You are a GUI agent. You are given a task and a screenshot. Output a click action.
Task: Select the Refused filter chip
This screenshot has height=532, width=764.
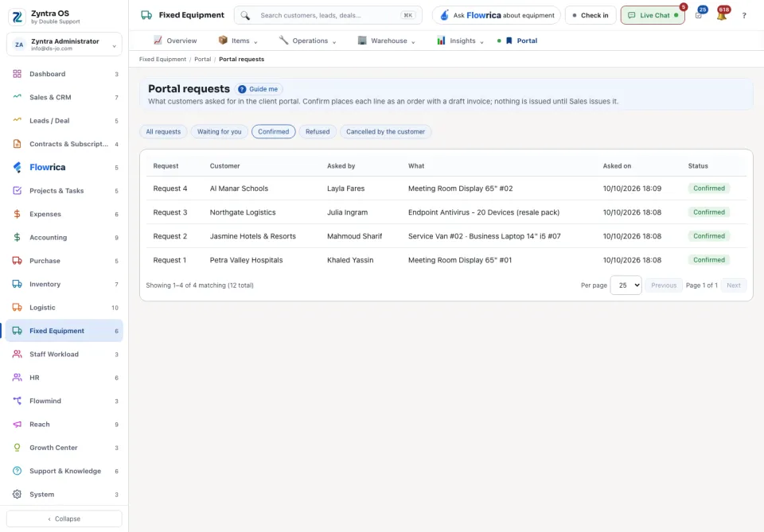[318, 132]
